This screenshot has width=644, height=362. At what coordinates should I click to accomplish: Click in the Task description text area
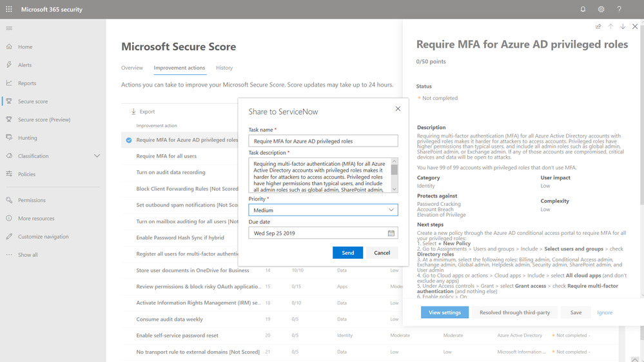[x=320, y=176]
